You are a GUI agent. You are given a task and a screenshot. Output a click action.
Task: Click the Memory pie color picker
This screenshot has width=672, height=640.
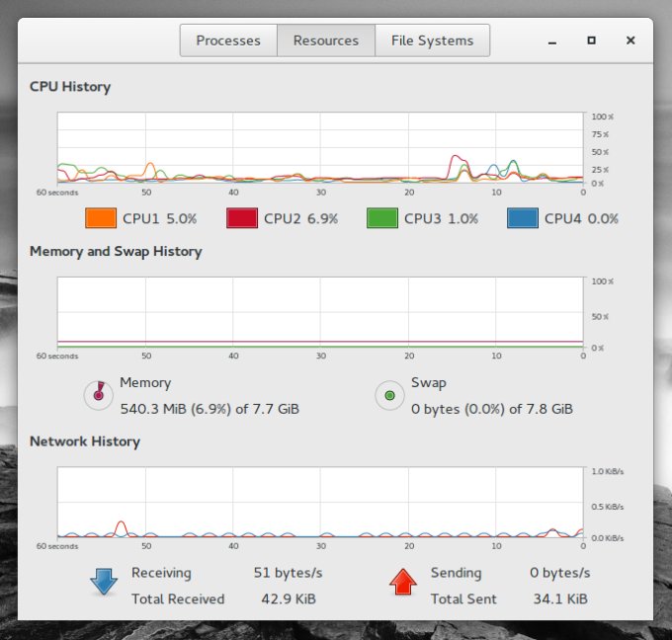click(99, 395)
